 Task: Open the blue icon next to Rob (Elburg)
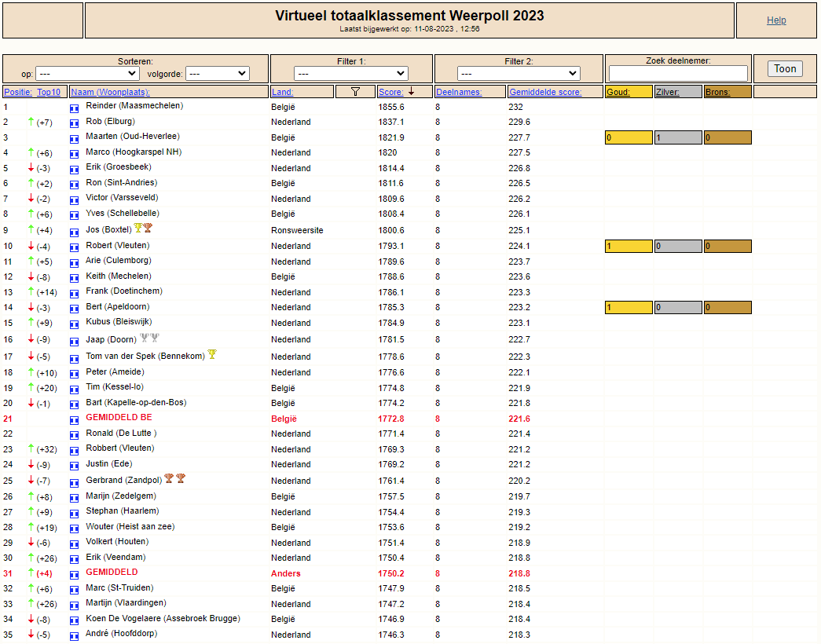[75, 123]
